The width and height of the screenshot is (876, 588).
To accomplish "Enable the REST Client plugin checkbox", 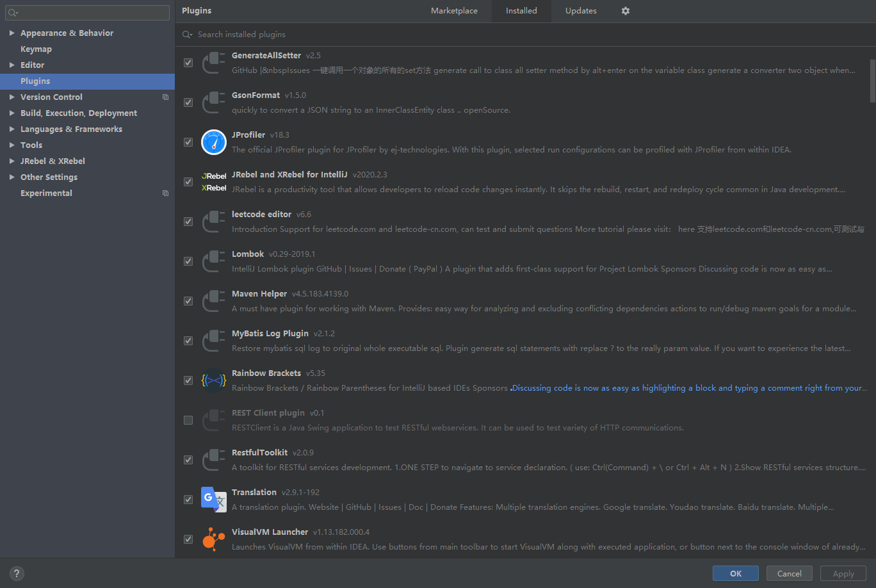I will coord(188,420).
